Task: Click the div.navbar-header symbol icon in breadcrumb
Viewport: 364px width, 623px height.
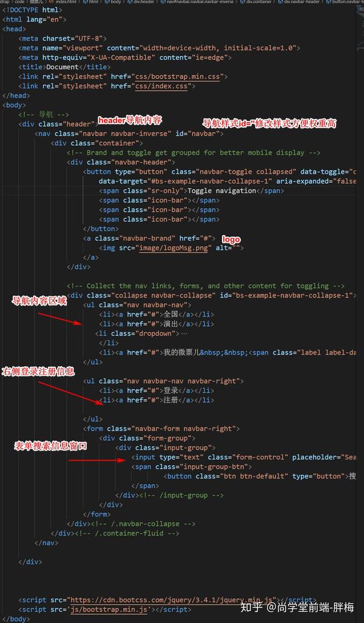Action: tap(280, 2)
